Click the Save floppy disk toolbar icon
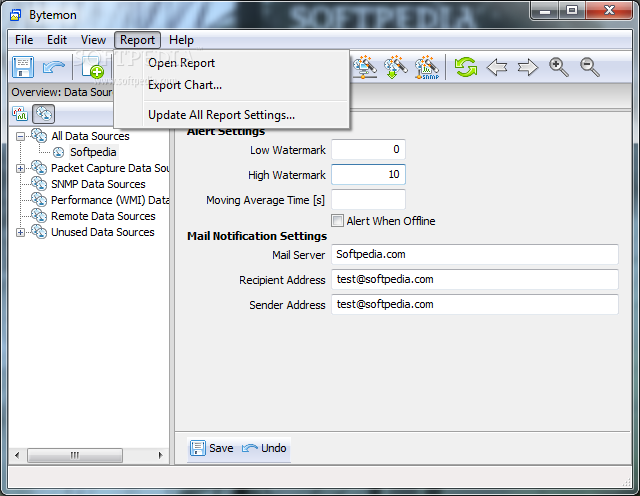 [x=23, y=67]
